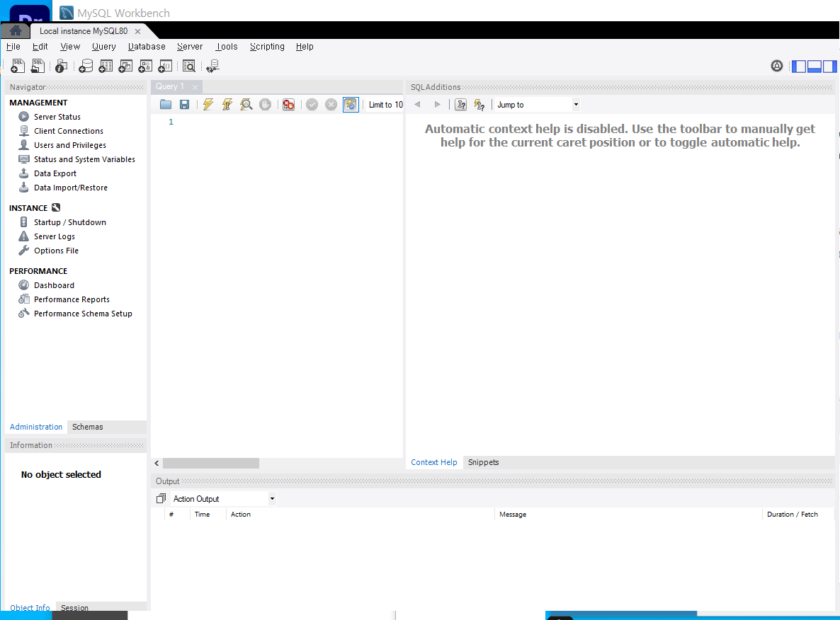Switch to the Snippets tab
This screenshot has width=840, height=620.
coord(483,462)
